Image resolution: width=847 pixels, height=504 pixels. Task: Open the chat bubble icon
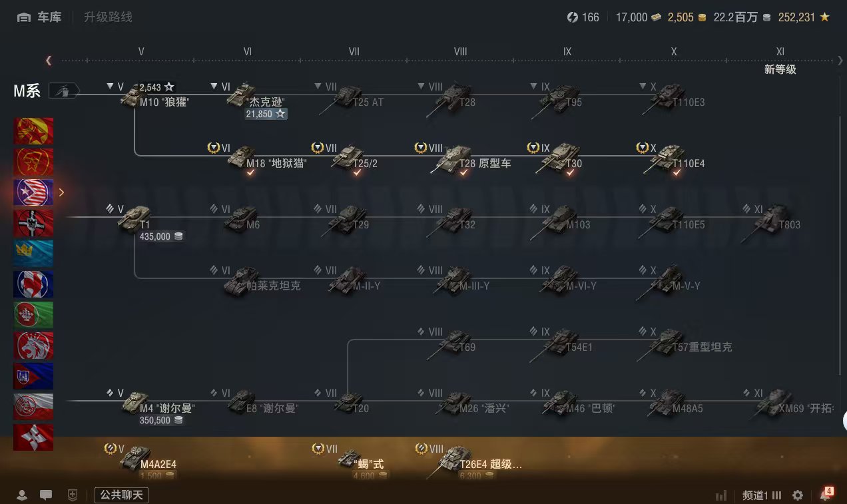46,495
